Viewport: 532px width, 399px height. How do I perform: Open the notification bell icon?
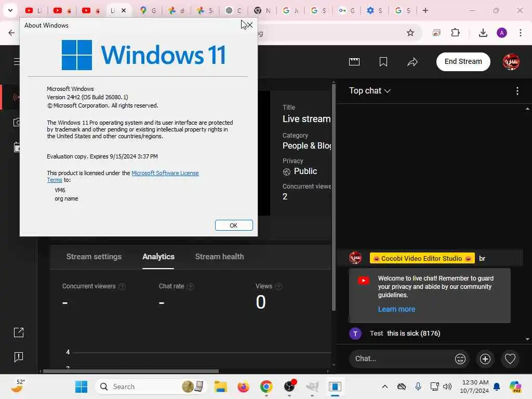[497, 387]
